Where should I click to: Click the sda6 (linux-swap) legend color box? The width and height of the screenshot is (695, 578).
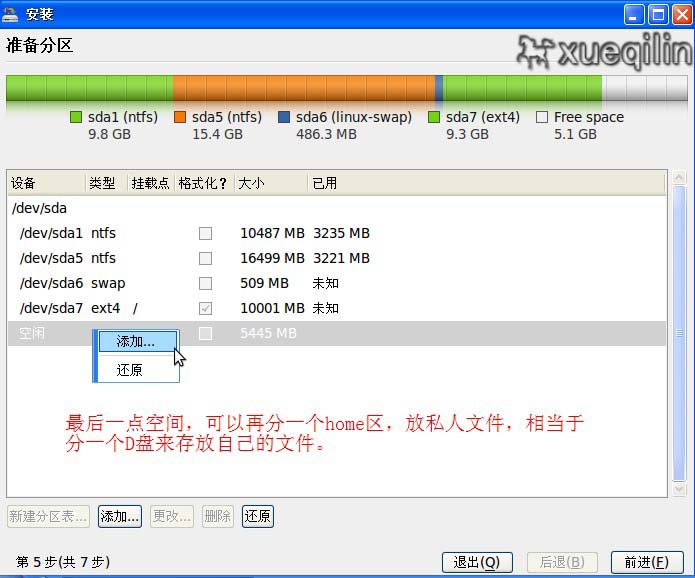[284, 117]
